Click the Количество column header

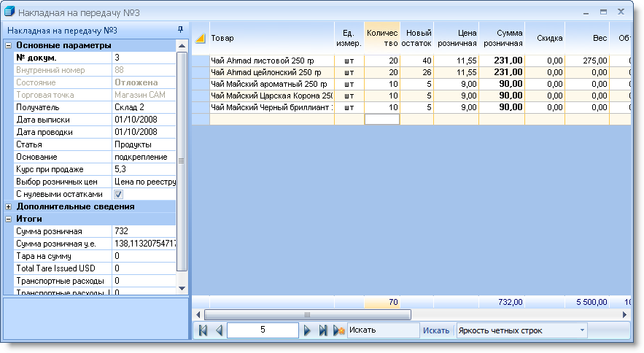point(382,38)
